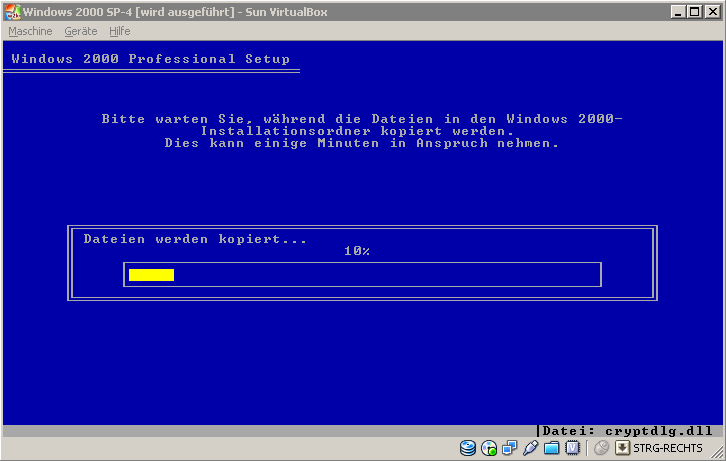
Task: Click the Datei: cryptdlg.dll status text
Action: 628,431
